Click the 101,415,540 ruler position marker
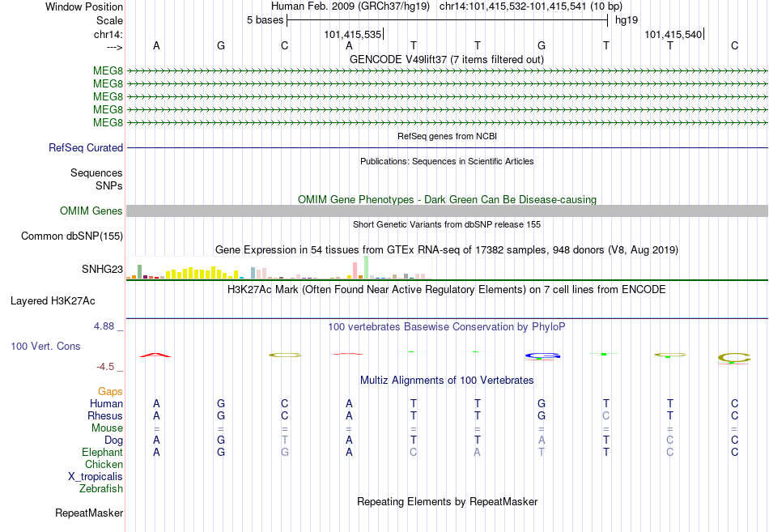 [673, 34]
